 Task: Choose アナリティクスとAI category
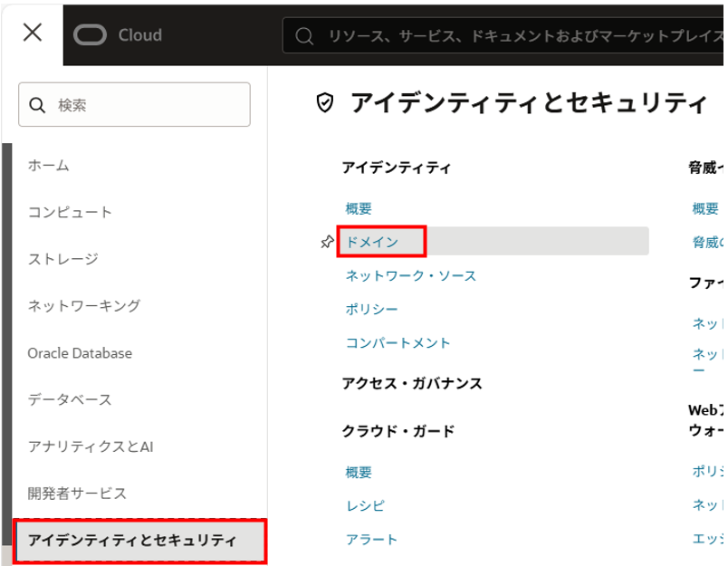[x=91, y=446]
